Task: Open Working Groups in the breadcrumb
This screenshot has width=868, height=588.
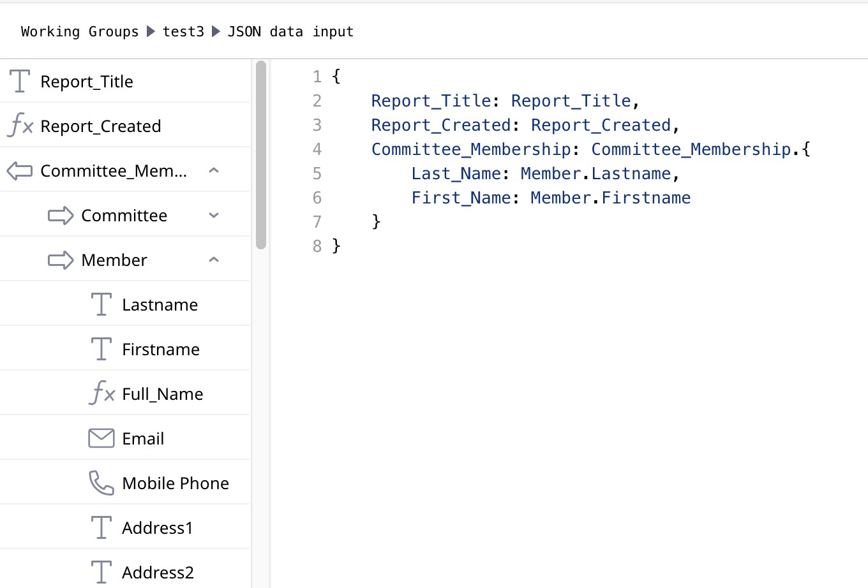Action: pos(80,32)
